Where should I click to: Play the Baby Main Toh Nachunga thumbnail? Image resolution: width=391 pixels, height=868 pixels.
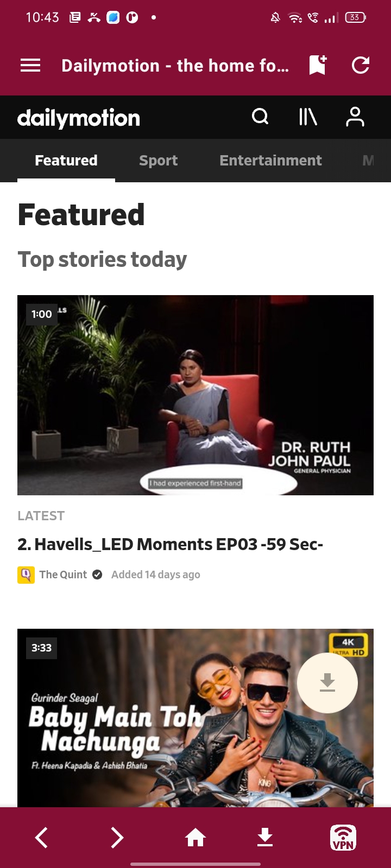click(x=195, y=718)
